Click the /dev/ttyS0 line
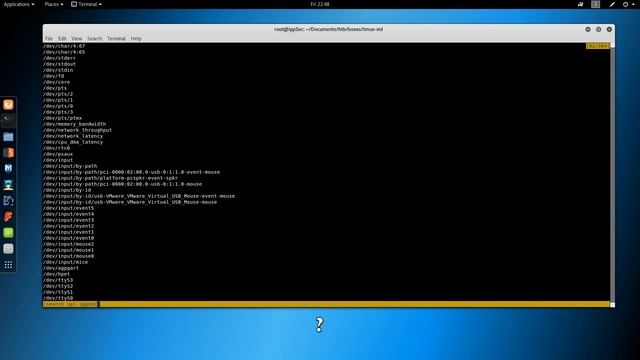The width and height of the screenshot is (640, 360). [x=58, y=298]
